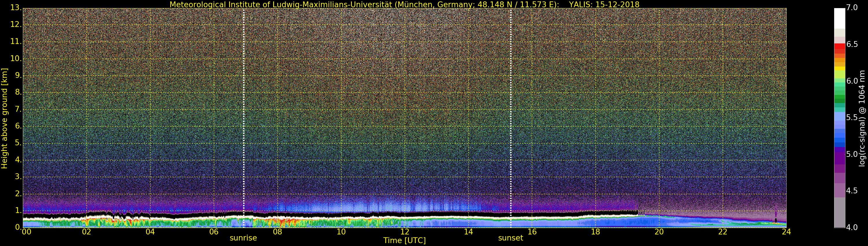Click the '24' time tick label
The width and height of the screenshot is (868, 246).
[x=786, y=232]
